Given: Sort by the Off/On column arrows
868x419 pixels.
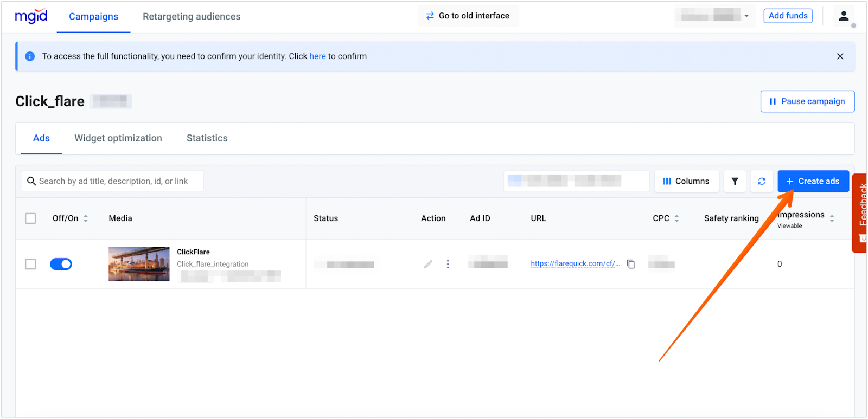Looking at the screenshot, I should pos(86,218).
